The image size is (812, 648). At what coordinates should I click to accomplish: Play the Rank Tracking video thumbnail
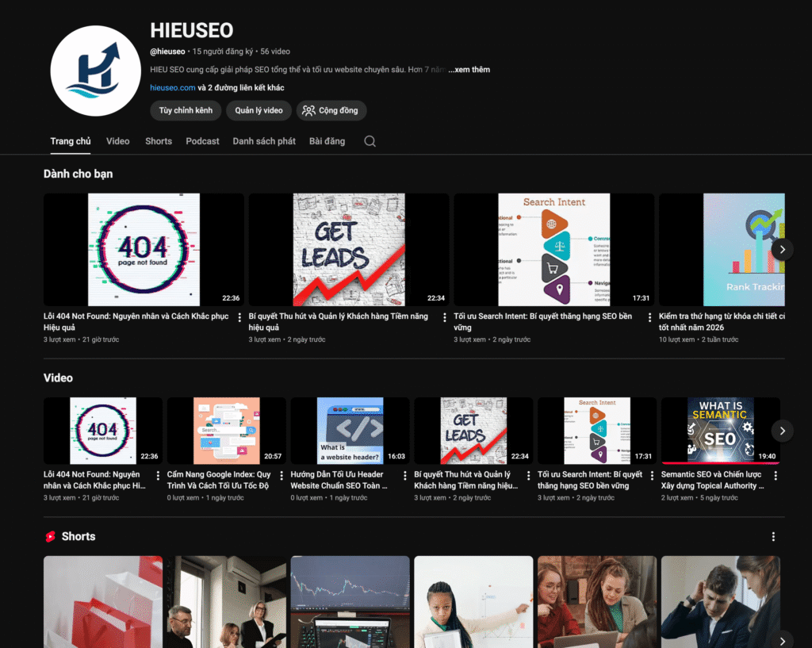click(x=722, y=250)
